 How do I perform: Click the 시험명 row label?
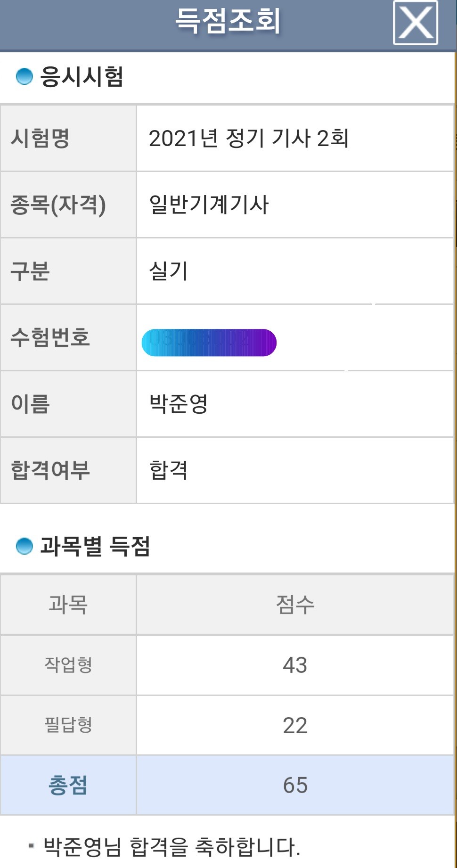coord(41,139)
